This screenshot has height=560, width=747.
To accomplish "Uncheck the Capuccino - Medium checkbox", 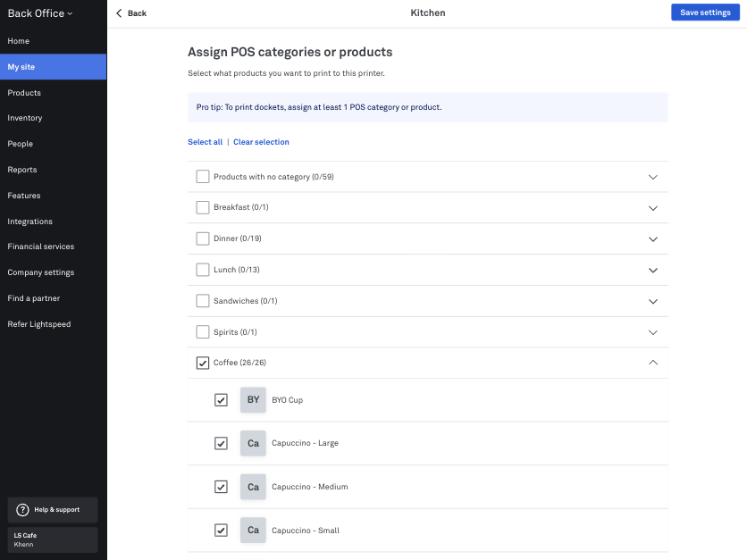I will click(221, 487).
